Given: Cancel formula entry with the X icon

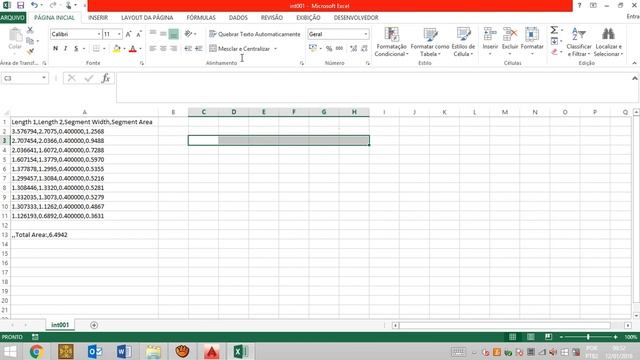Looking at the screenshot, I should point(71,78).
